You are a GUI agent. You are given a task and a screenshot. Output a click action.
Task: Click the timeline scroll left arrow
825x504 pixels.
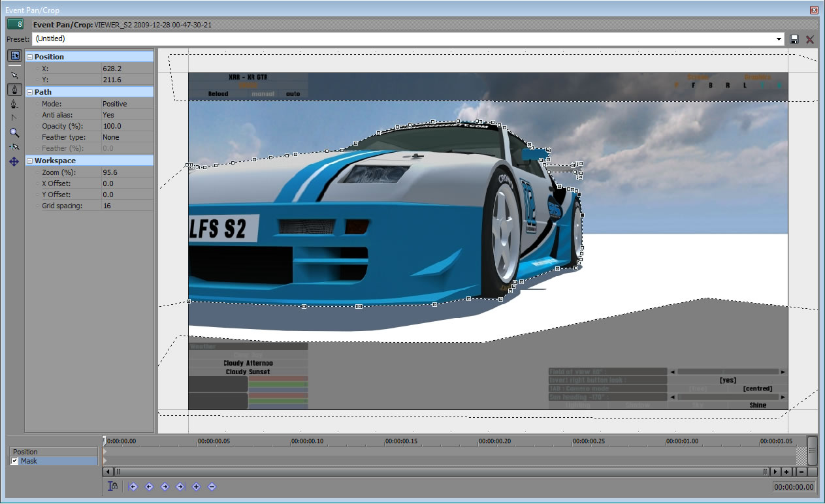pos(108,471)
